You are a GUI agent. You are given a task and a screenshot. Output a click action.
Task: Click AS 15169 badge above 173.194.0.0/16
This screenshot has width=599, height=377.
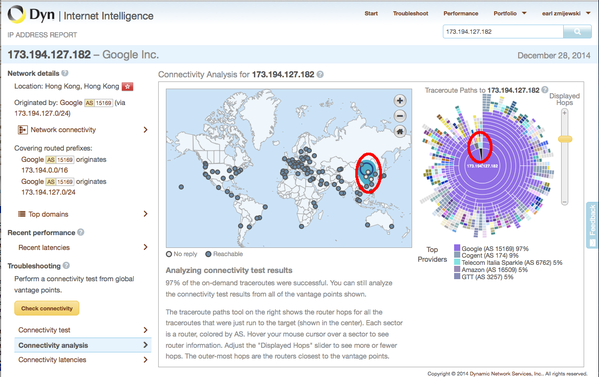tap(60, 160)
